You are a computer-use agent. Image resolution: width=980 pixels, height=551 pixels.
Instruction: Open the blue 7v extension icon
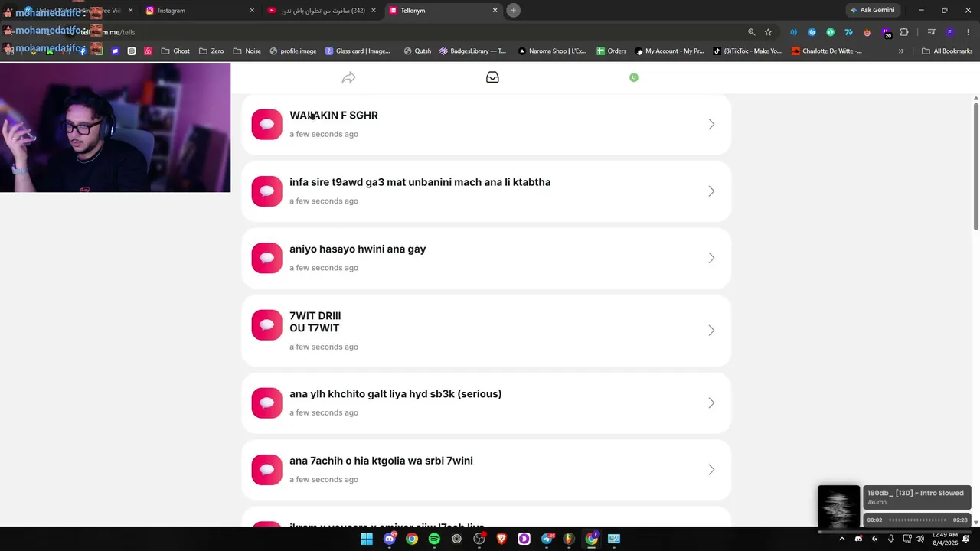point(848,32)
